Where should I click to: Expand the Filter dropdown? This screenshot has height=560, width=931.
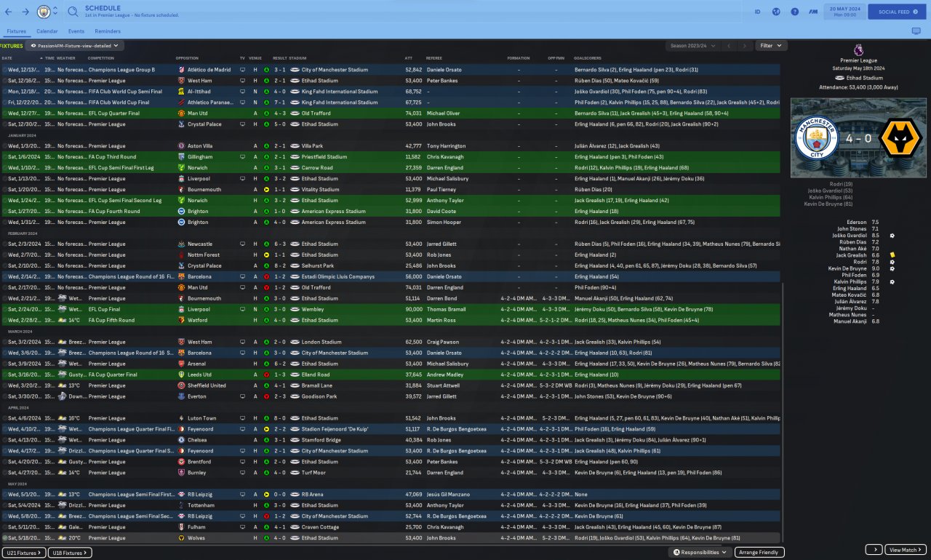click(x=771, y=45)
